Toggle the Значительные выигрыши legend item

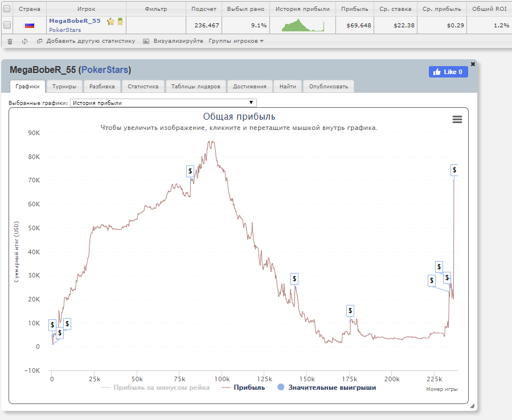tap(326, 388)
